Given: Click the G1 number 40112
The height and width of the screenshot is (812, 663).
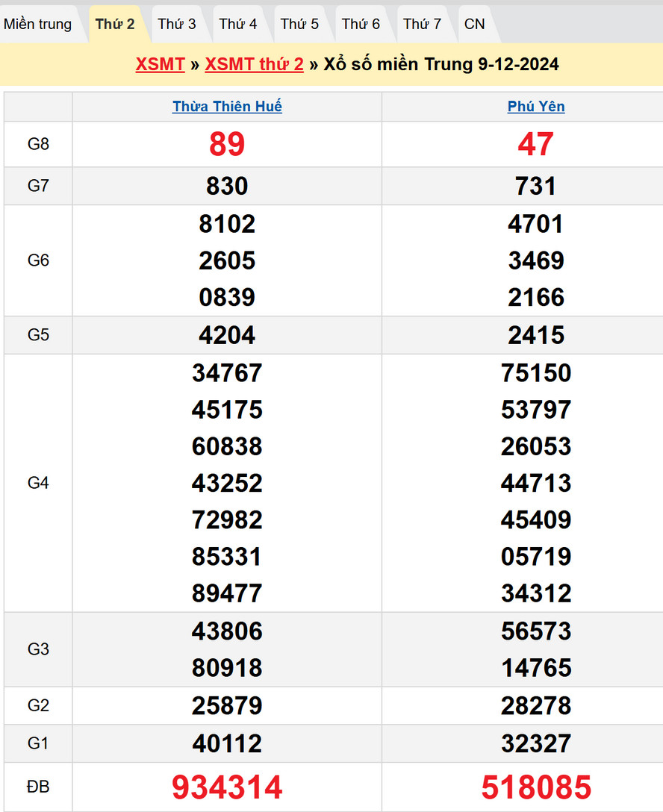Looking at the screenshot, I should [x=227, y=743].
